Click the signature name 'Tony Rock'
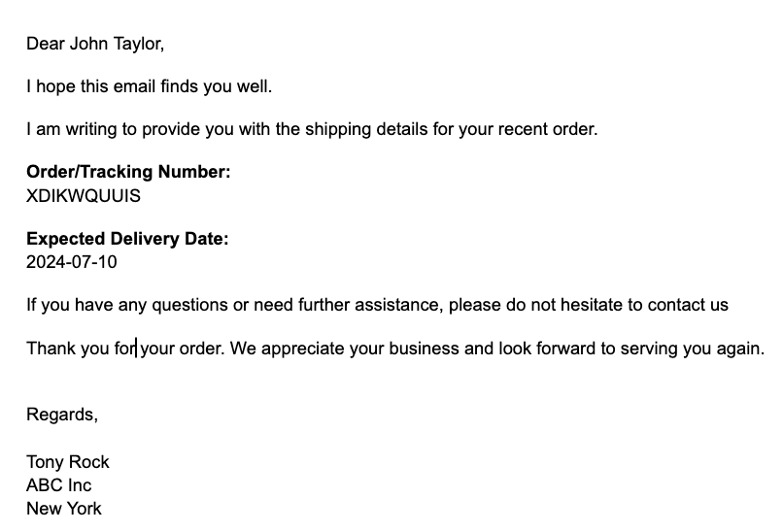The image size is (783, 532). (67, 462)
